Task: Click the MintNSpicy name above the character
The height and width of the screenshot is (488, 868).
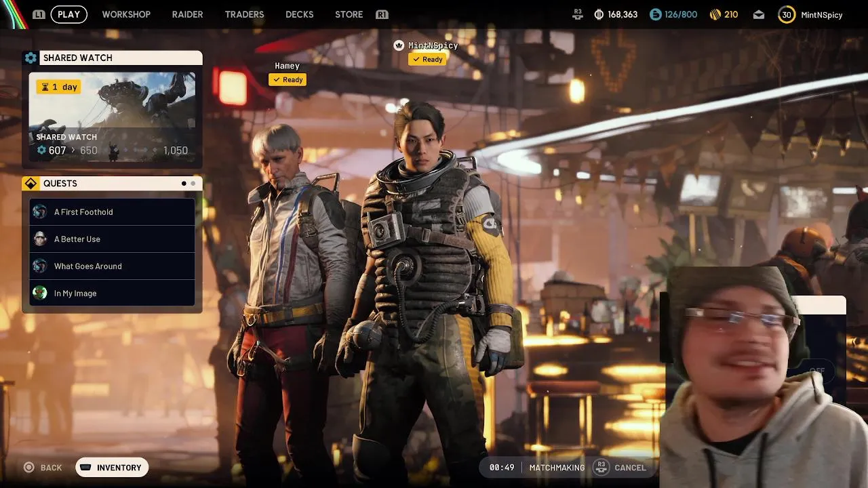Action: click(x=433, y=45)
